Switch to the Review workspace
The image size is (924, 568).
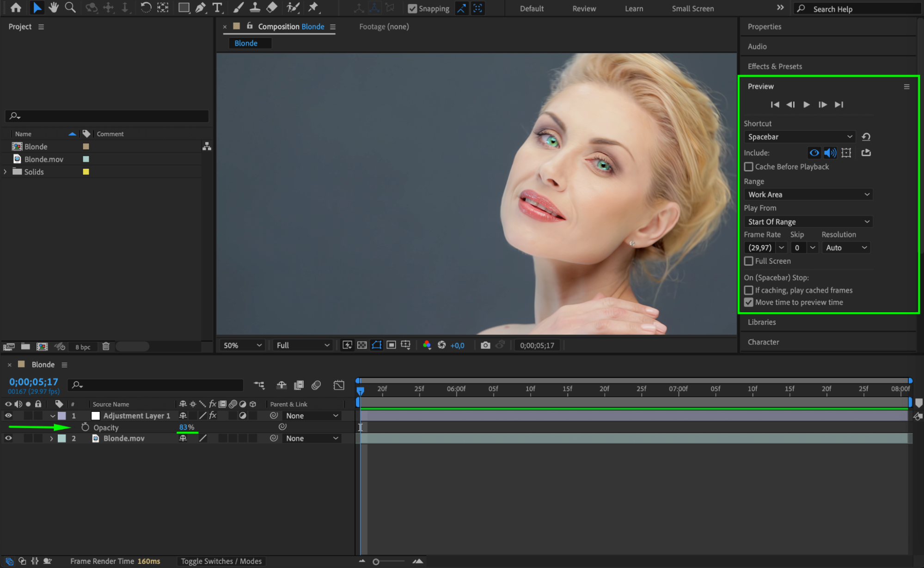pos(584,8)
